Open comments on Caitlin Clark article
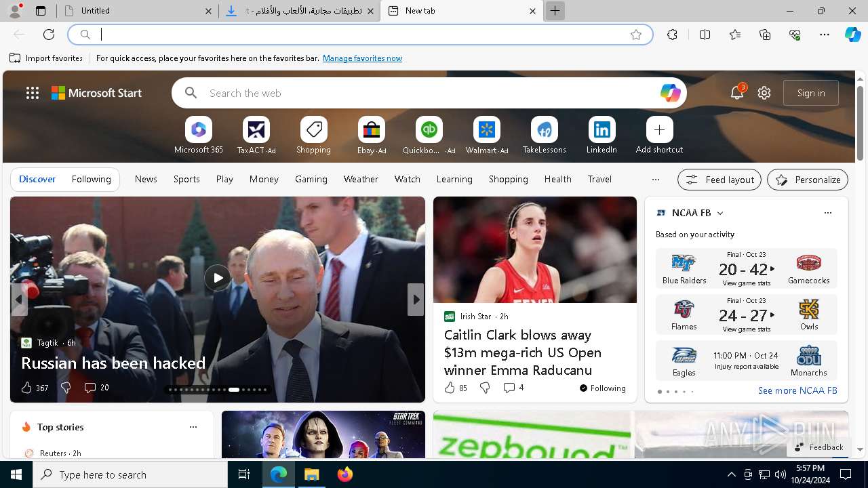 513,388
